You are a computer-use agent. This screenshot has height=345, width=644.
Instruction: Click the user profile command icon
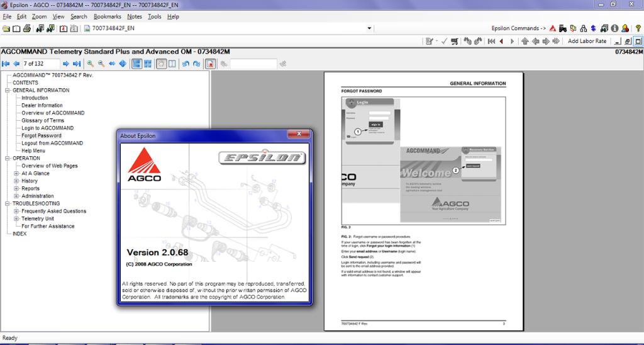(625, 28)
